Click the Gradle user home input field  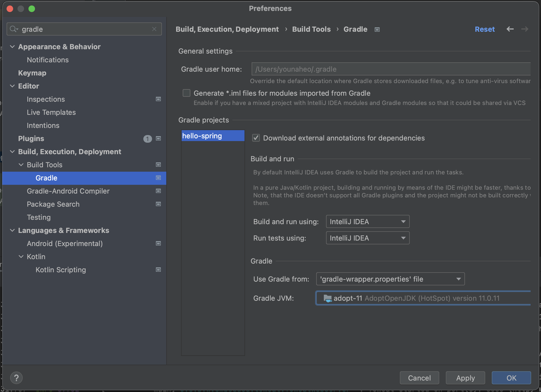(x=390, y=69)
